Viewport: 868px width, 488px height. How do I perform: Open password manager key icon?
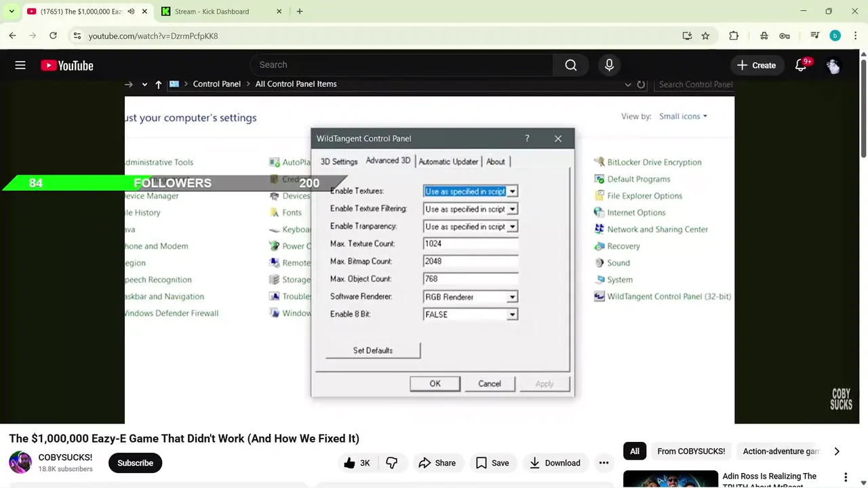coord(785,36)
